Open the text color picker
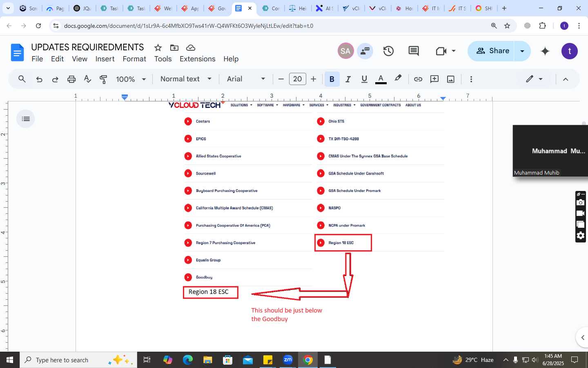The image size is (588, 368). click(x=381, y=79)
